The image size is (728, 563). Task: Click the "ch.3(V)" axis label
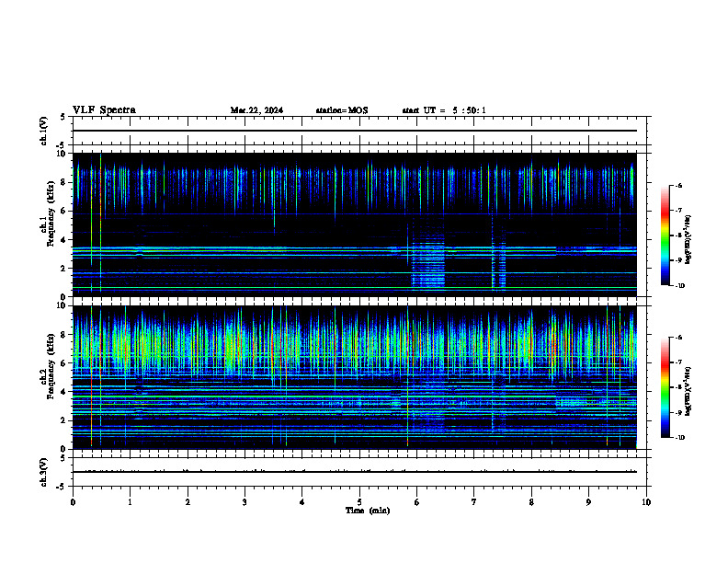pos(43,472)
